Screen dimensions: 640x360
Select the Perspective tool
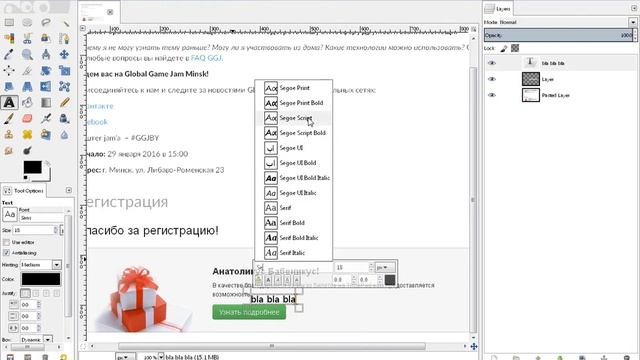coord(27,86)
